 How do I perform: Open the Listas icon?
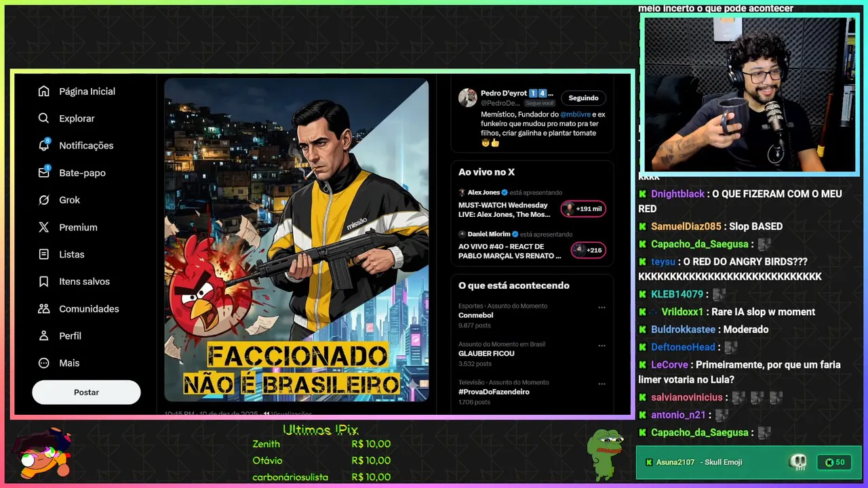click(44, 254)
